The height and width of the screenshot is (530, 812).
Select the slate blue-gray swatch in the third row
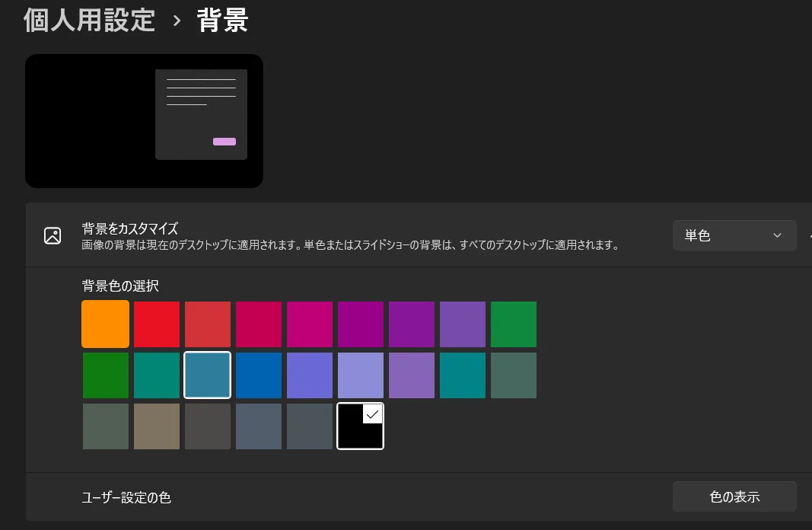(259, 426)
